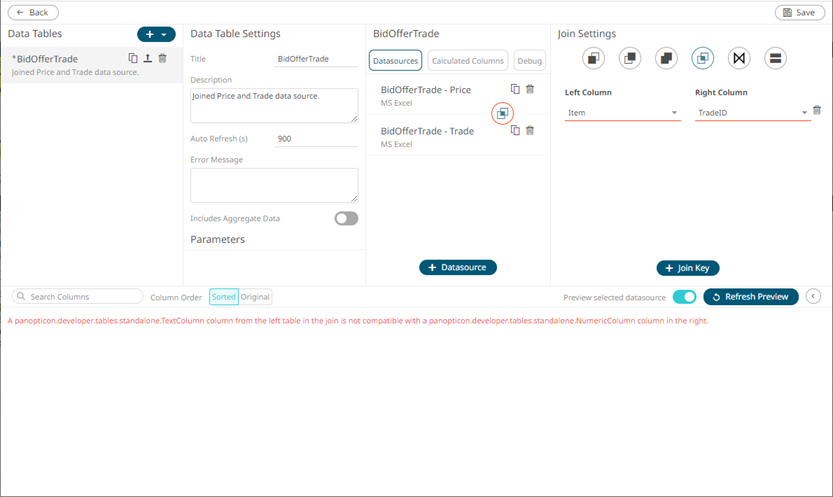Duplicate the BidOfferTrade - Price datasource
The height and width of the screenshot is (497, 833).
(x=515, y=89)
